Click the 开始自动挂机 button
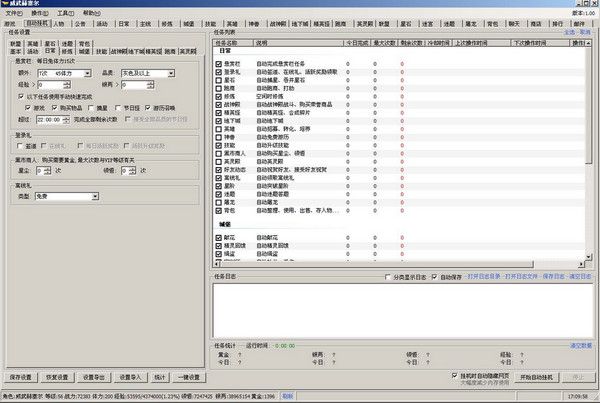This screenshot has height=403, width=600. (536, 377)
